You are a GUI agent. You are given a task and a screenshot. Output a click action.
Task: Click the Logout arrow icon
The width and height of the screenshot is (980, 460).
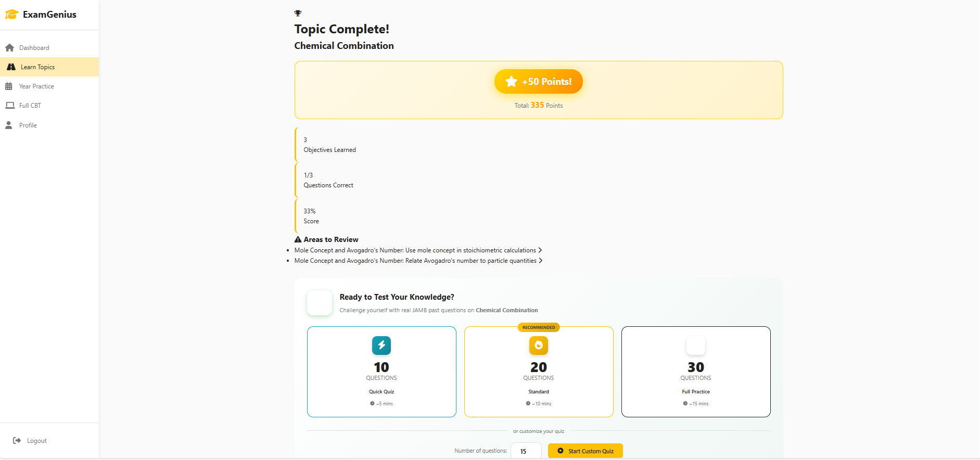pos(17,441)
